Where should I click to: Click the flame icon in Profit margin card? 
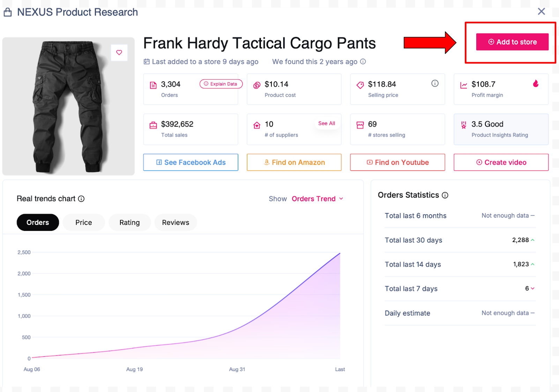coord(536,83)
